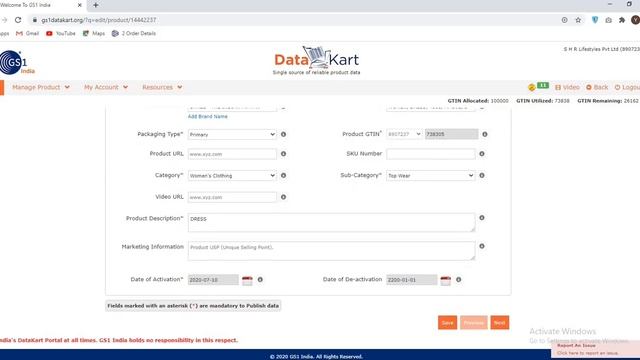
Task: Click info icon for Marketing Information
Action: pos(482,247)
